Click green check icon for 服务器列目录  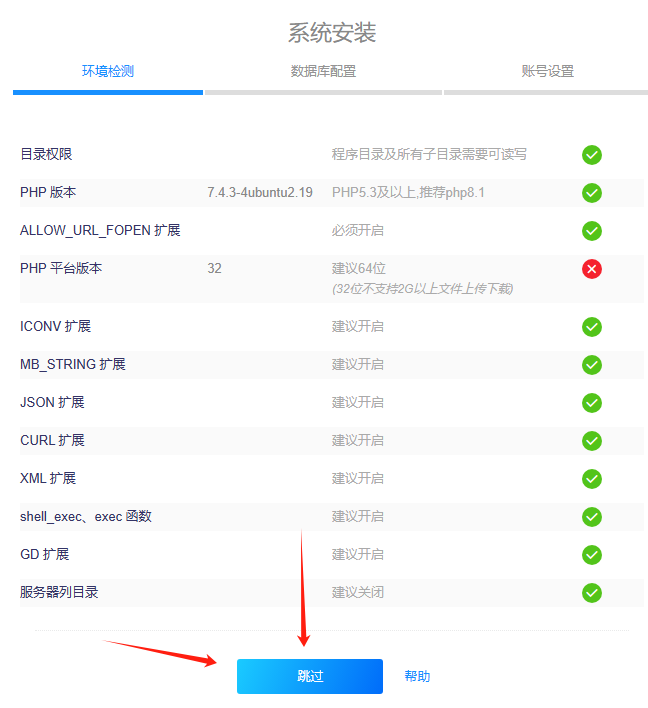click(592, 593)
